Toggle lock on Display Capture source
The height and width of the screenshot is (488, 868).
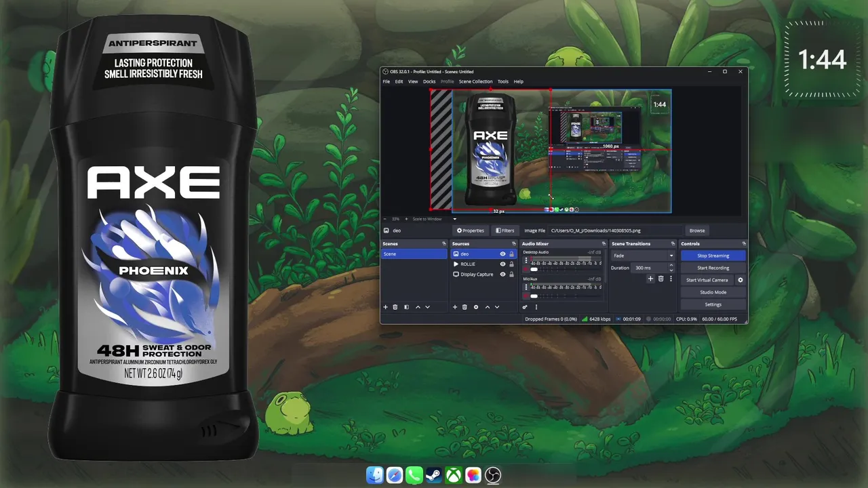point(511,274)
